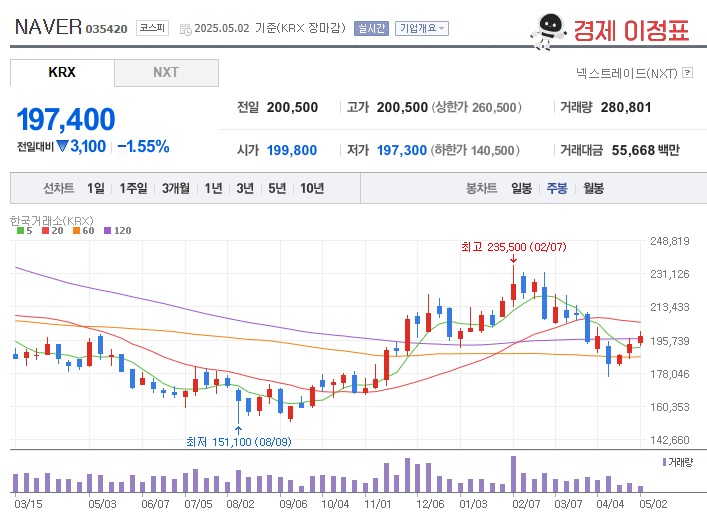Select the 1일 line chart period
The width and height of the screenshot is (707, 525).
pyautogui.click(x=96, y=188)
